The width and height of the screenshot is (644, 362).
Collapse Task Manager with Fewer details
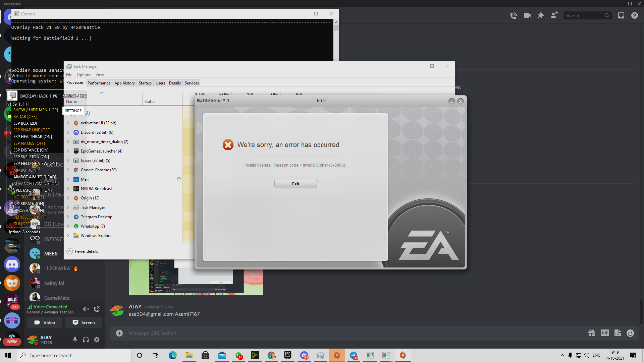[83, 251]
